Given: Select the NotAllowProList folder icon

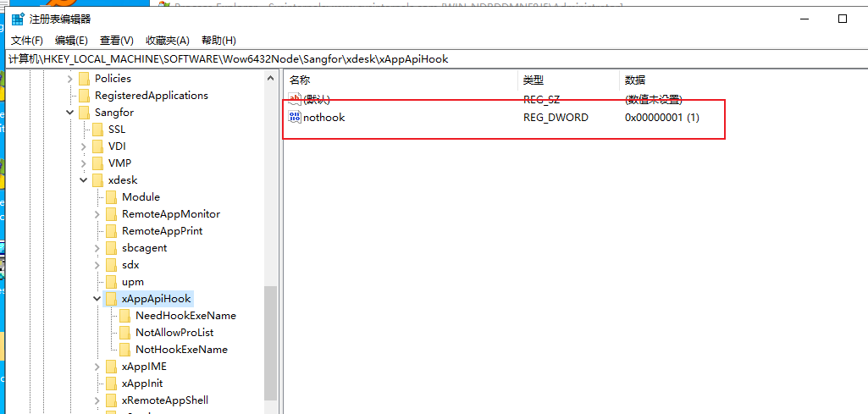Looking at the screenshot, I should click(x=124, y=333).
